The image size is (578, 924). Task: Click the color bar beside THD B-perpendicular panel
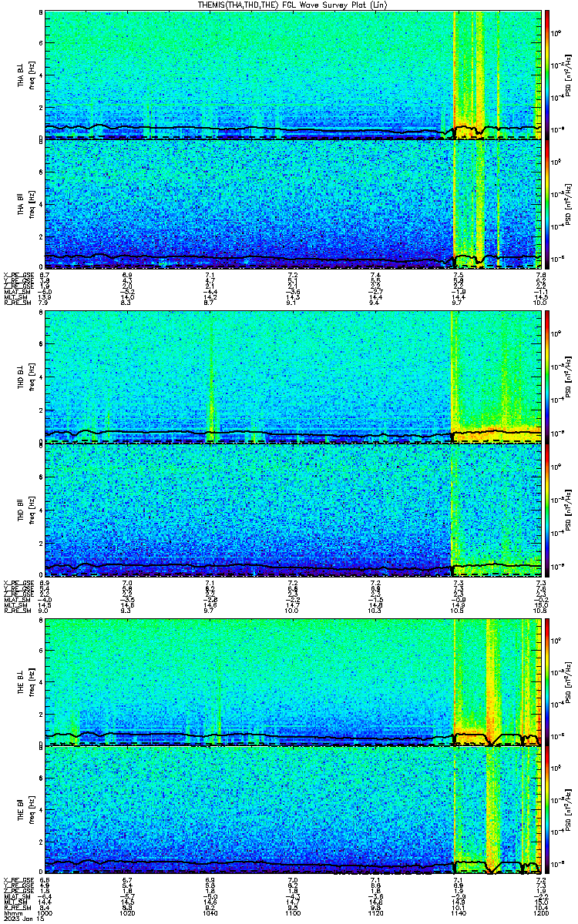(546, 376)
